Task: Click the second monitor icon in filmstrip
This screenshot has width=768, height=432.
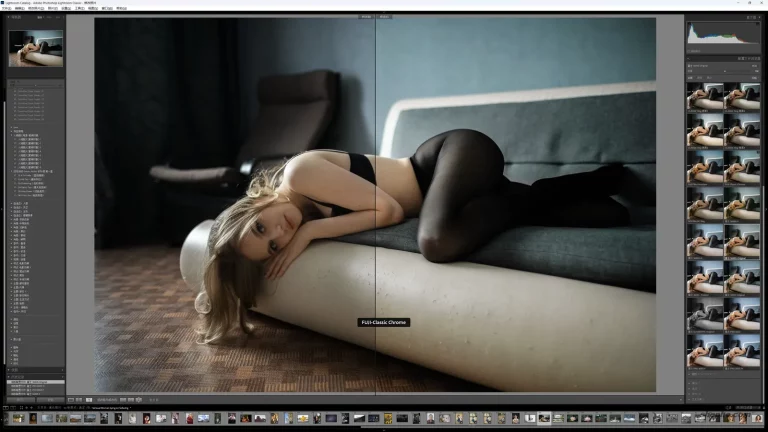Action: point(15,408)
